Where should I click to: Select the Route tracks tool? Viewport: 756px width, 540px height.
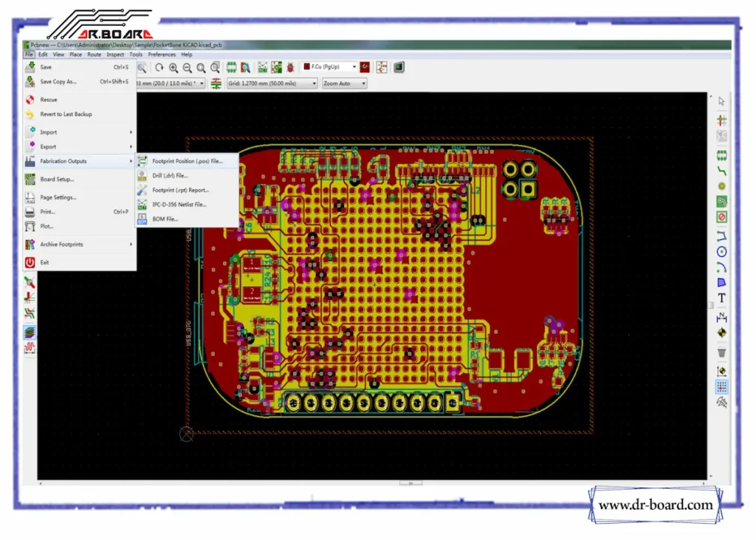tap(721, 171)
